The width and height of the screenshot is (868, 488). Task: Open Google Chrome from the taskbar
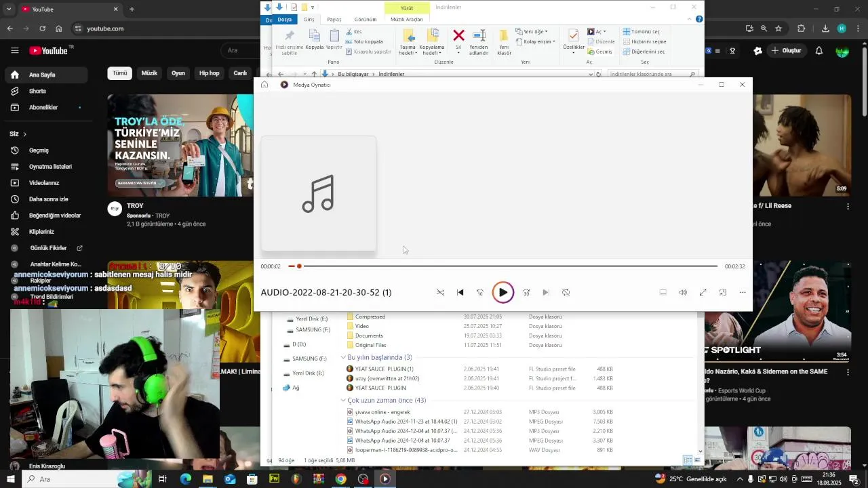click(340, 479)
